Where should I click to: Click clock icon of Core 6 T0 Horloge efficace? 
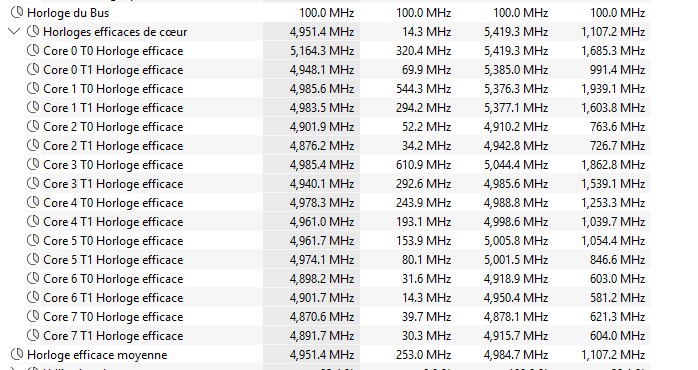pos(33,278)
